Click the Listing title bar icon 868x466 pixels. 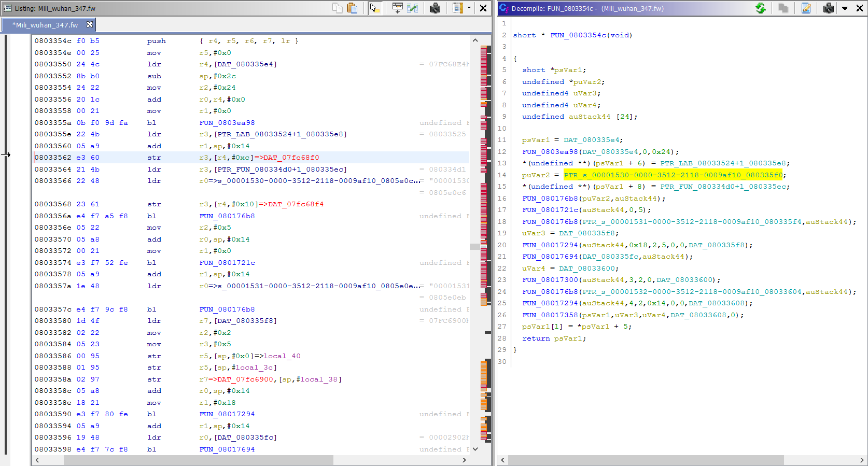click(x=7, y=8)
